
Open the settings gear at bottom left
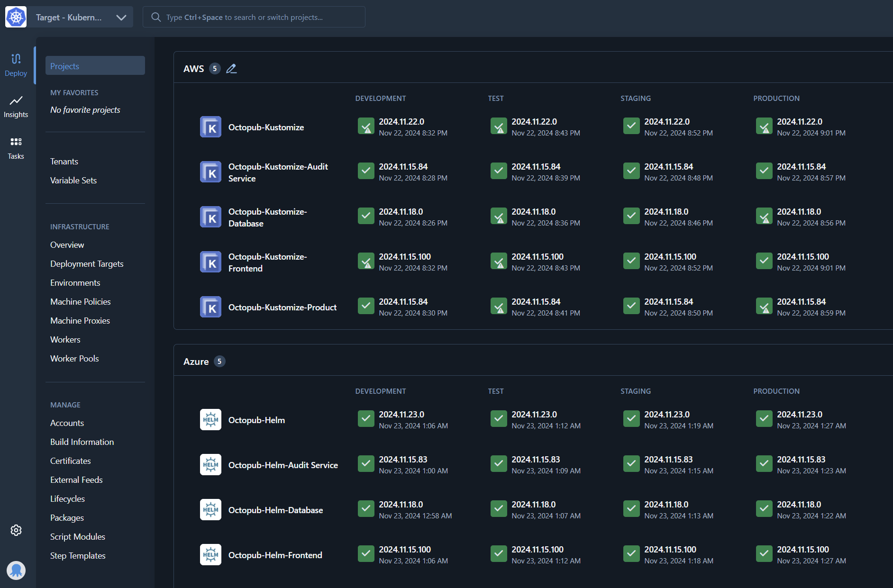(x=16, y=530)
